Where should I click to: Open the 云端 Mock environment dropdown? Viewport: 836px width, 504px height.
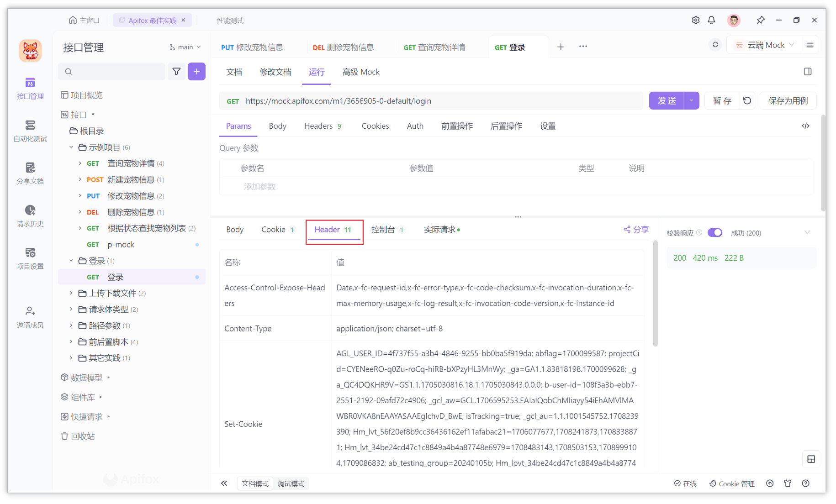[x=763, y=45]
